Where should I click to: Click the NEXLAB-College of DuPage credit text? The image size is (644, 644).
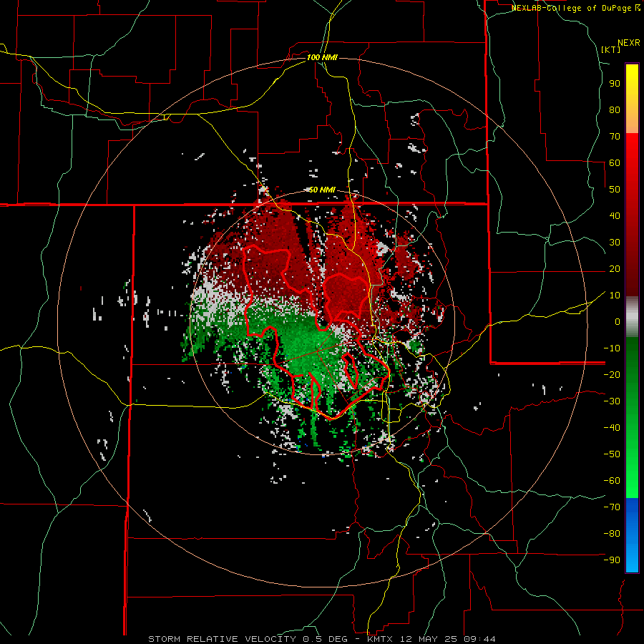click(x=575, y=8)
